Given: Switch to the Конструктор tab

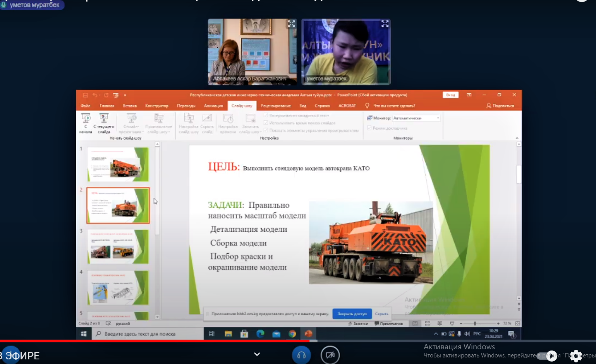Looking at the screenshot, I should pyautogui.click(x=156, y=106).
